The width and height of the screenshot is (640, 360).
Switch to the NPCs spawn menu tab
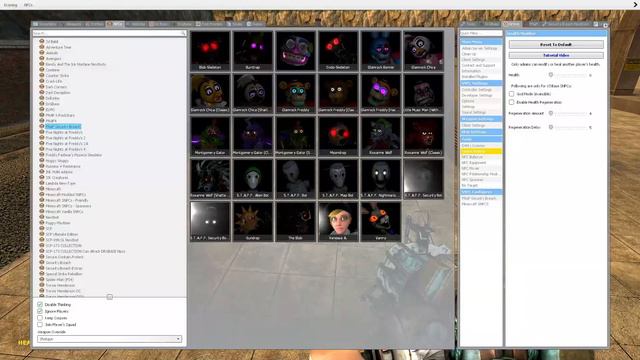[115, 24]
